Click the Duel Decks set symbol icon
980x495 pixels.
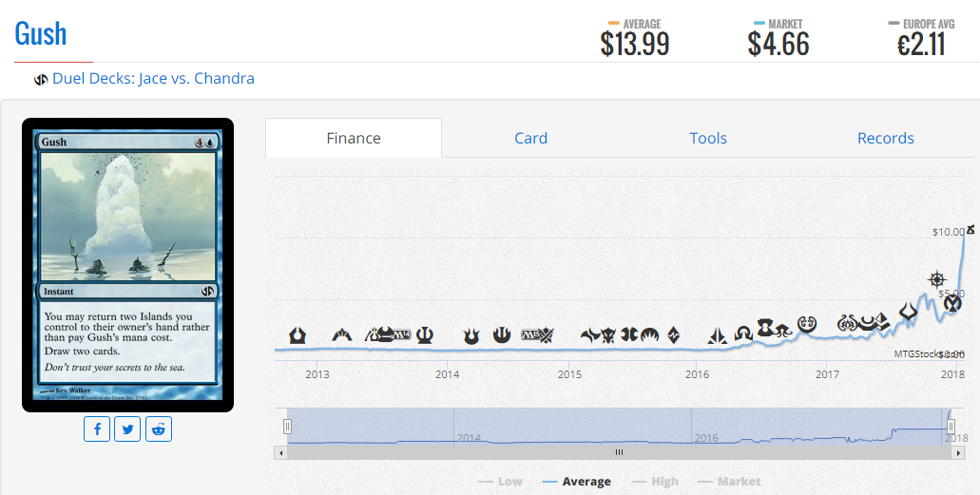pyautogui.click(x=41, y=79)
